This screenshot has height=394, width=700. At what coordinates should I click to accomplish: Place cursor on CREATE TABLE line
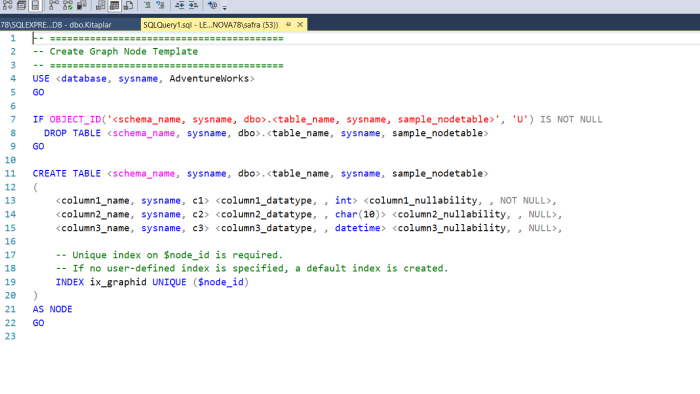click(260, 174)
